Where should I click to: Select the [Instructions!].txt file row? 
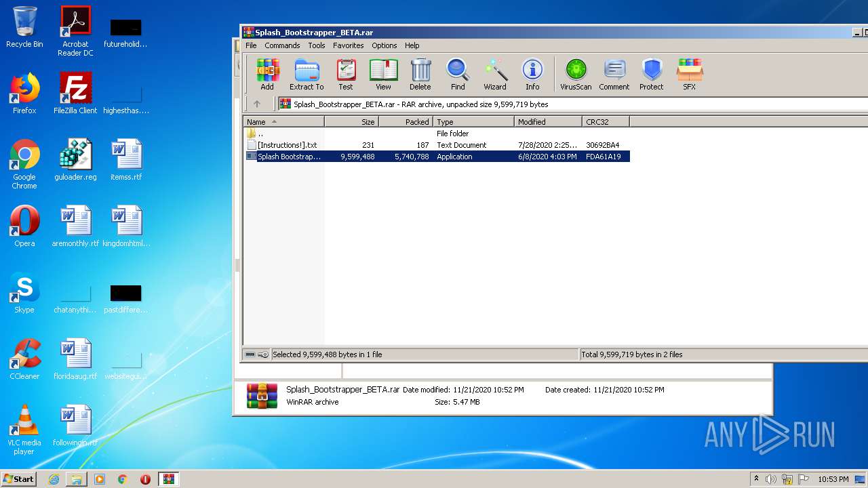437,145
